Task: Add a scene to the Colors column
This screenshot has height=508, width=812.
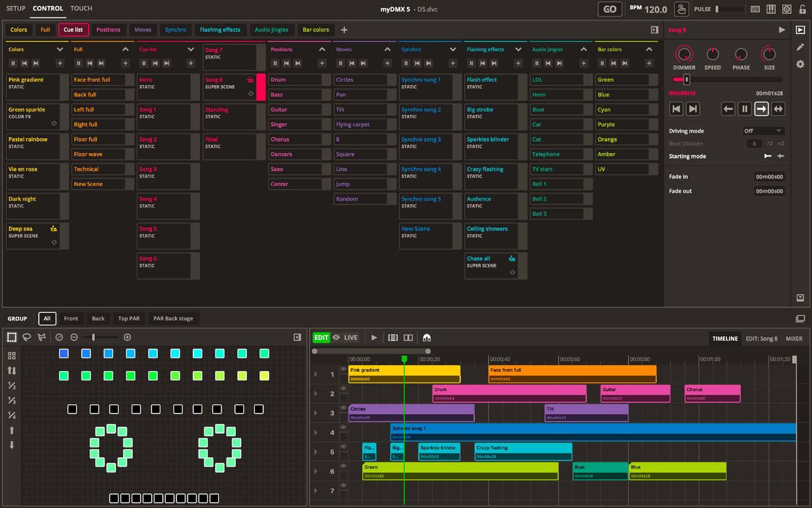Action: coord(60,63)
